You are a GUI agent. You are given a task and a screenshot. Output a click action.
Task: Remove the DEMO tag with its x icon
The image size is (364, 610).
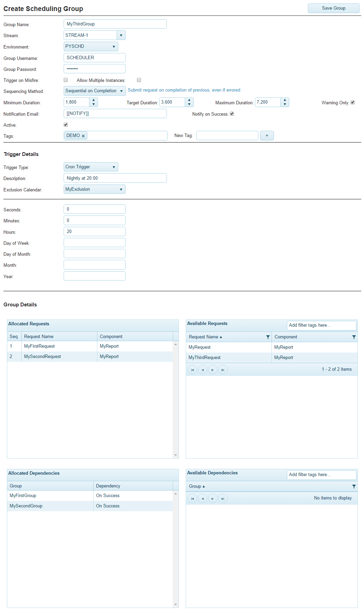tap(83, 136)
